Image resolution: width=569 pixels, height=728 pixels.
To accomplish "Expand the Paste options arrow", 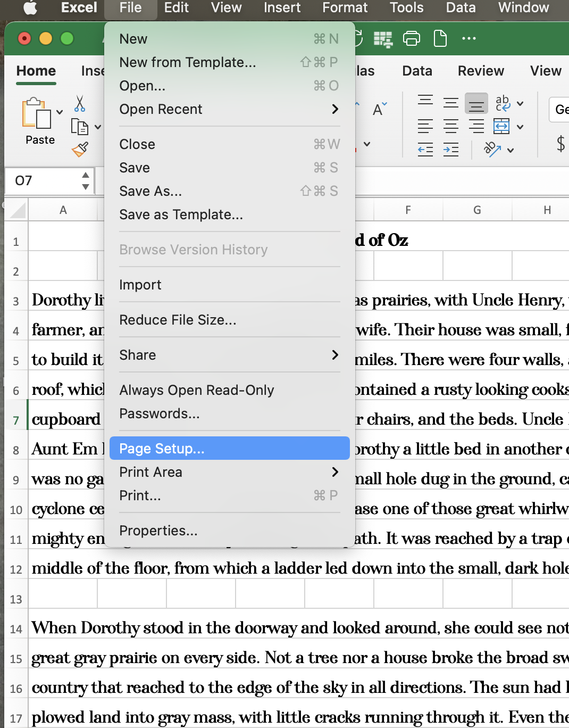I will point(60,112).
